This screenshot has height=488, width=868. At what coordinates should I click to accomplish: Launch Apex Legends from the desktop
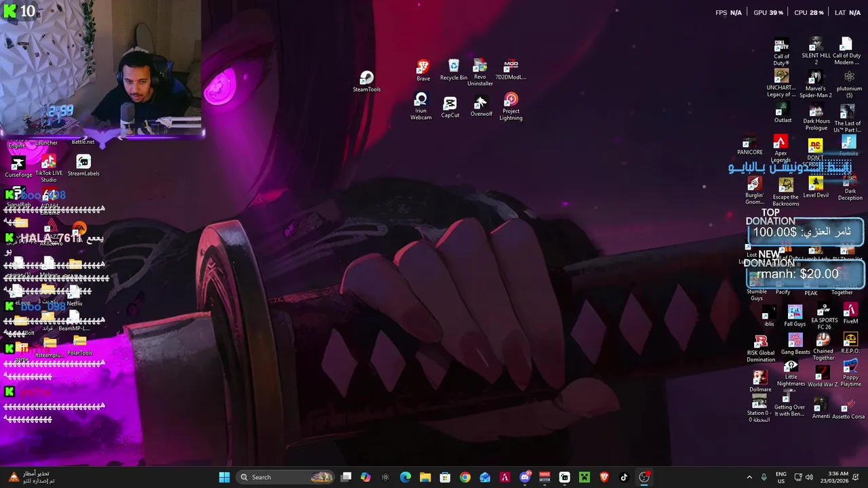pos(781,148)
